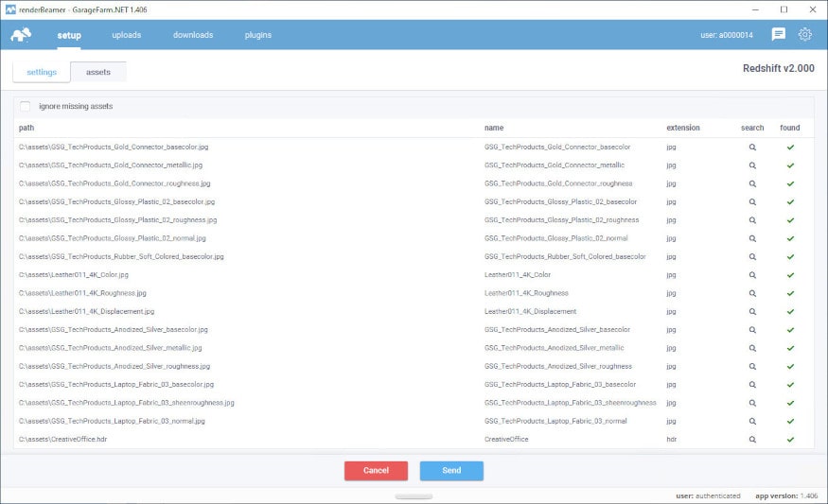The image size is (828, 504).
Task: Search for CreativeOffice hdr asset
Action: pyautogui.click(x=752, y=440)
